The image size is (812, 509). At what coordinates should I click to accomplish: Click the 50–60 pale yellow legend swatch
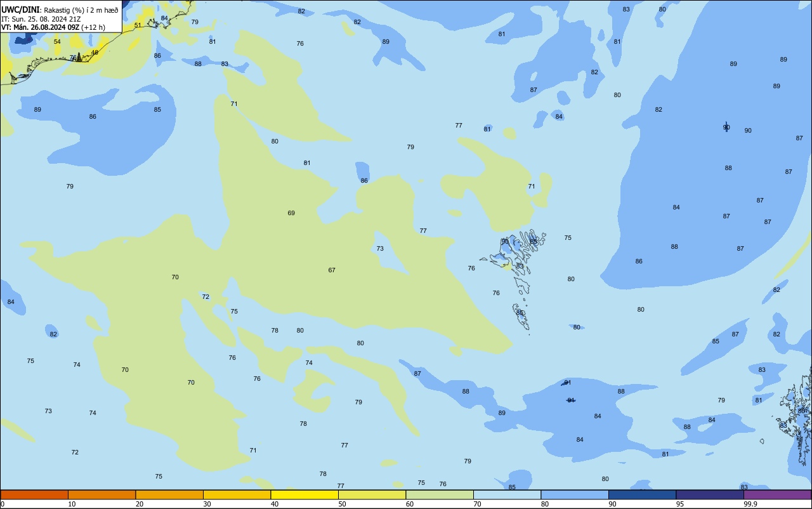point(372,494)
